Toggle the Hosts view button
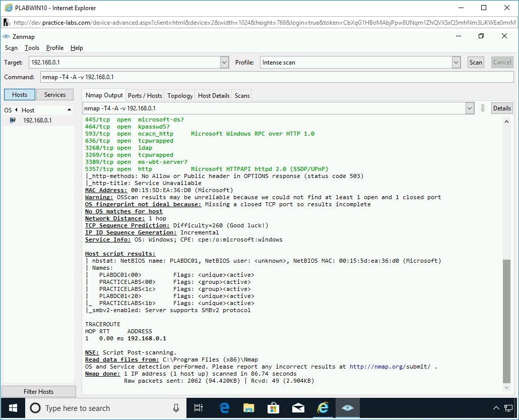The width and height of the screenshot is (519, 420). 20,95
